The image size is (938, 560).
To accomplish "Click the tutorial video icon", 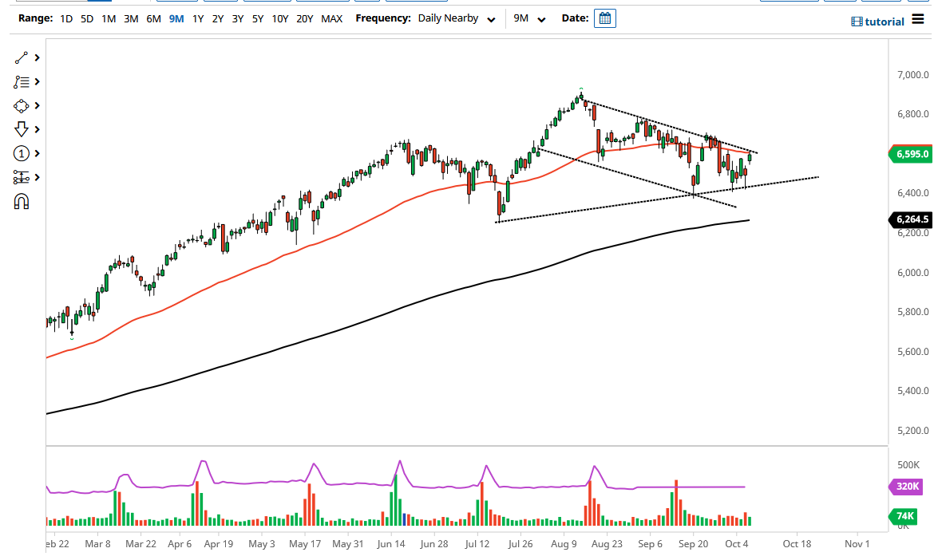I will pyautogui.click(x=857, y=22).
